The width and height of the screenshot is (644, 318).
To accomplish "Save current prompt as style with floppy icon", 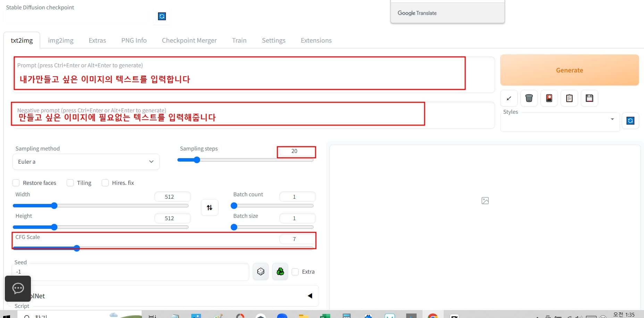I will (589, 98).
